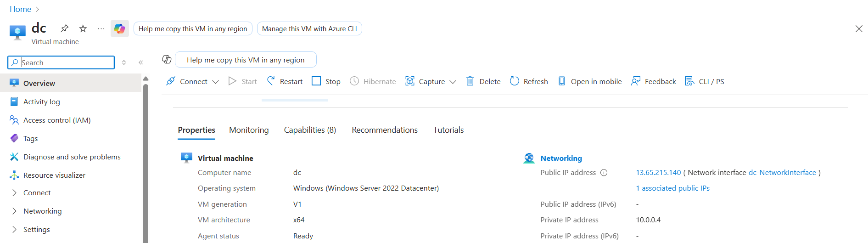Click the Diagnose and solve problems wrench icon
868x243 pixels.
click(x=14, y=157)
